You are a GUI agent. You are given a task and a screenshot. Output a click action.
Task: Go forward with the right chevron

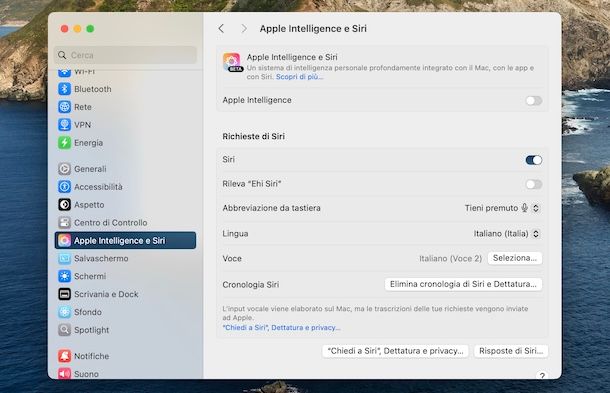[x=244, y=28]
